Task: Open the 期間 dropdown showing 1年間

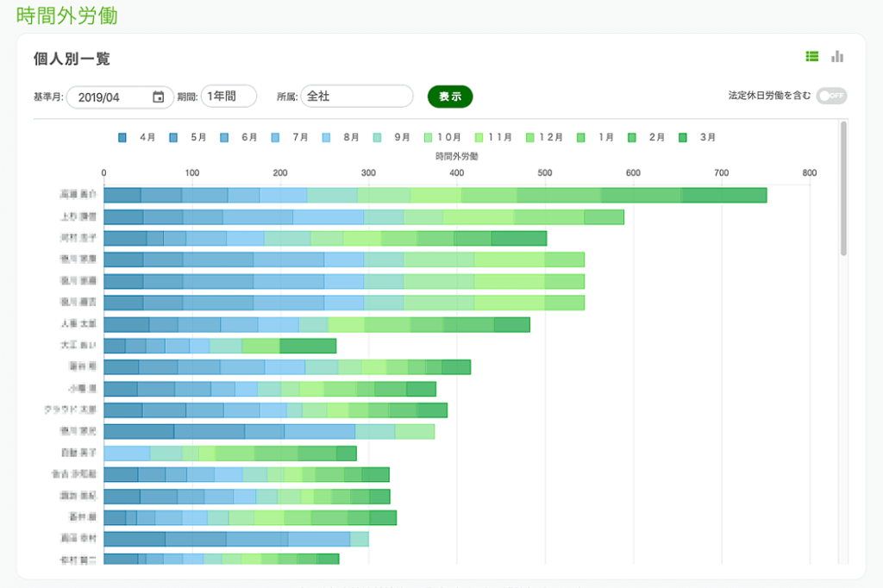Action: (x=229, y=97)
